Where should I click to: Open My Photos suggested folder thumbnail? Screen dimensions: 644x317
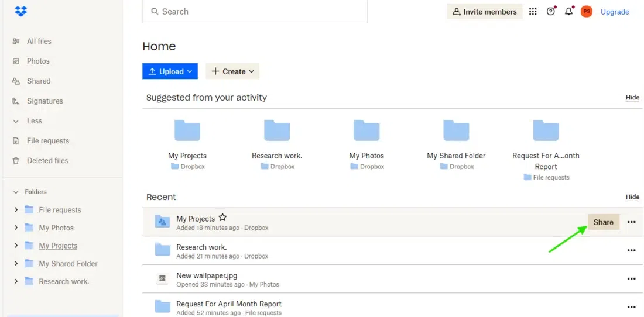coord(366,130)
